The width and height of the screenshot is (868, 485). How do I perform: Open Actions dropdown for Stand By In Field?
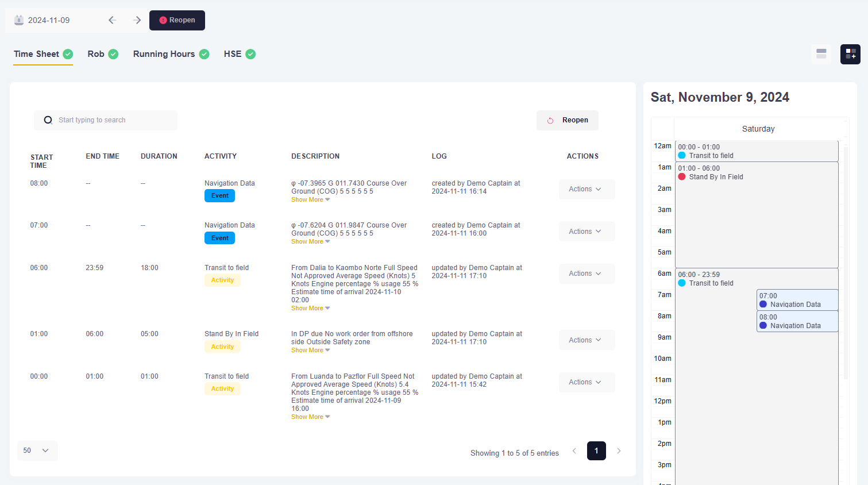[x=586, y=340]
